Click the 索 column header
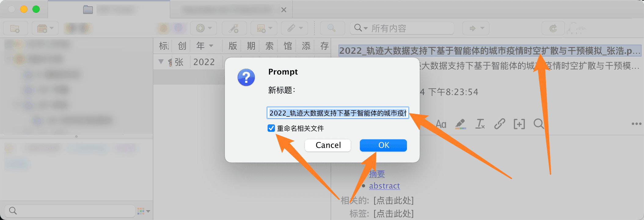 click(x=269, y=46)
